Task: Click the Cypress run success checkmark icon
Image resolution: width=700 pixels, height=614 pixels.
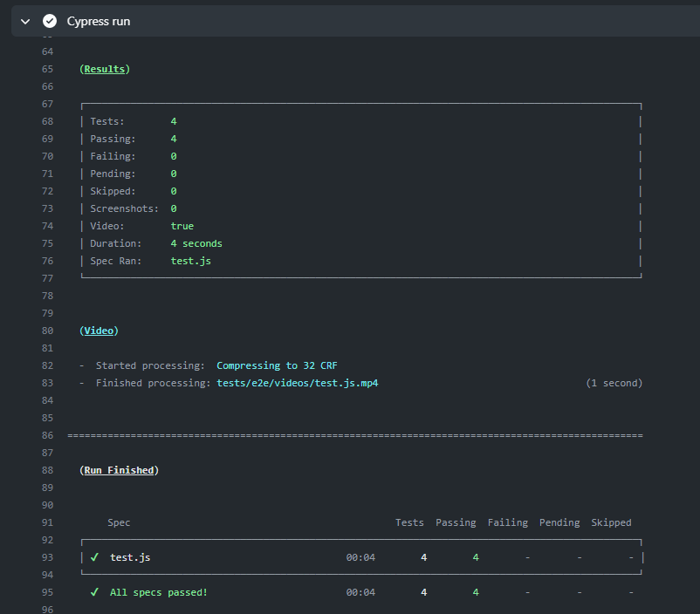Action: tap(50, 21)
